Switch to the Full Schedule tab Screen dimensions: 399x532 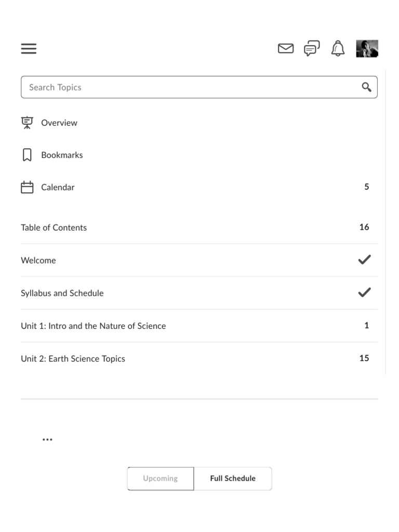tap(233, 478)
